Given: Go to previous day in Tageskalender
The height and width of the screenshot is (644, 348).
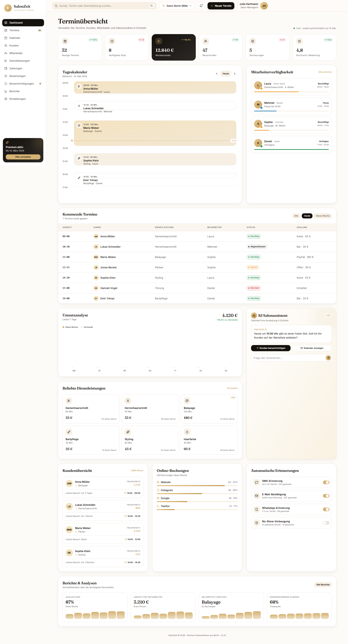Looking at the screenshot, I should [217, 74].
